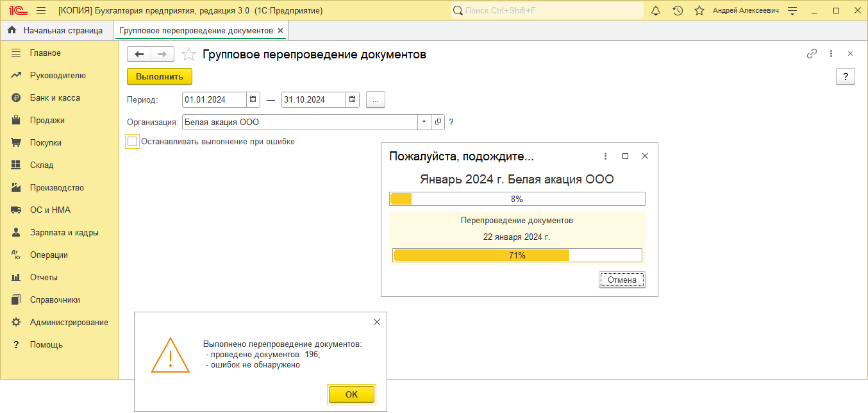Screen dimensions: 868x413
Task: Add form to favorites with star icon
Action: [188, 55]
